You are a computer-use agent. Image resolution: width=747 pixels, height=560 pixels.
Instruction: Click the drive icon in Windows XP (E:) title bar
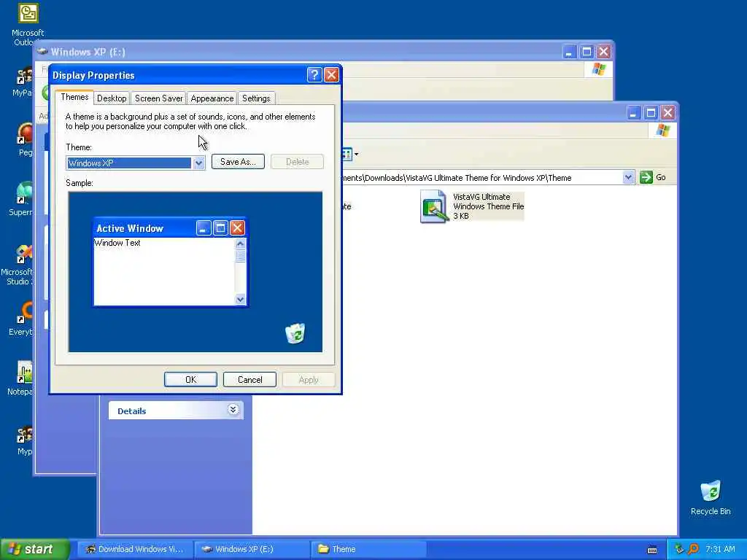coord(42,51)
